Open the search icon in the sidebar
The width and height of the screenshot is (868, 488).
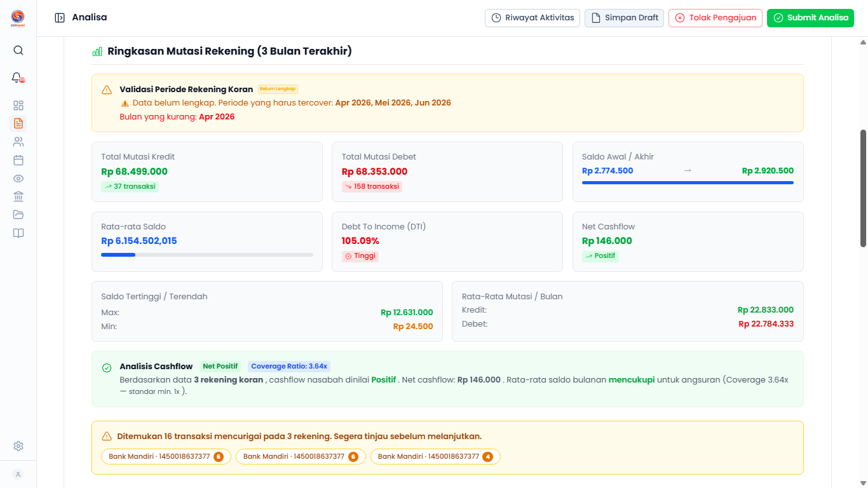point(18,50)
